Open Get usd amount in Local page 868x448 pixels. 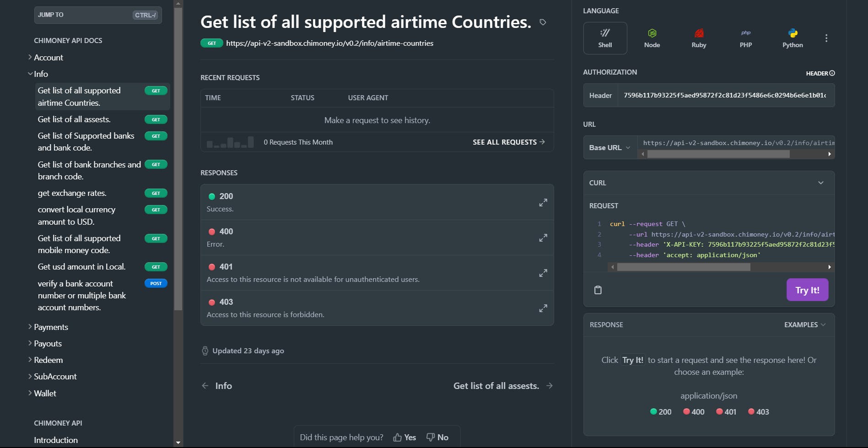[x=102, y=267]
